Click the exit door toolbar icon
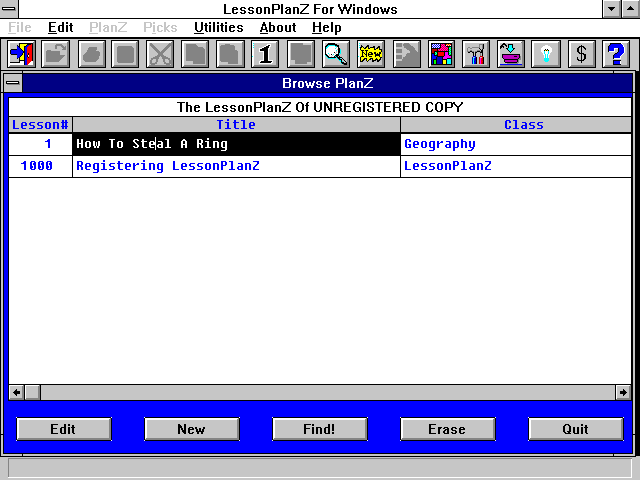 click(x=21, y=54)
